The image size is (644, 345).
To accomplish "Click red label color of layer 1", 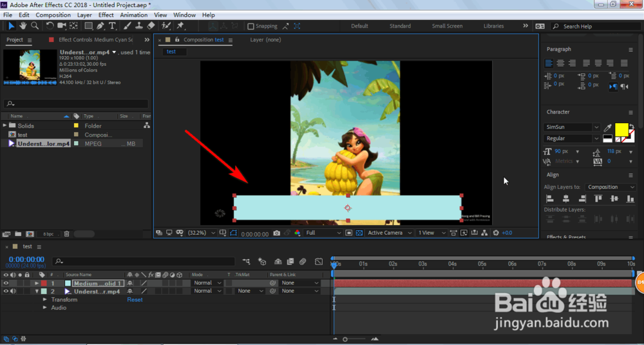I will point(44,283).
